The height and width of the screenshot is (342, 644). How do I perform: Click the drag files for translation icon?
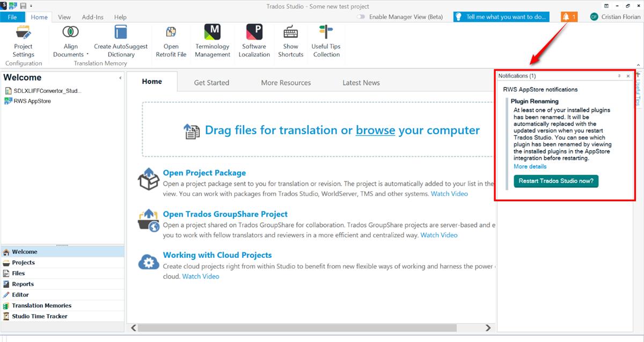(x=192, y=131)
